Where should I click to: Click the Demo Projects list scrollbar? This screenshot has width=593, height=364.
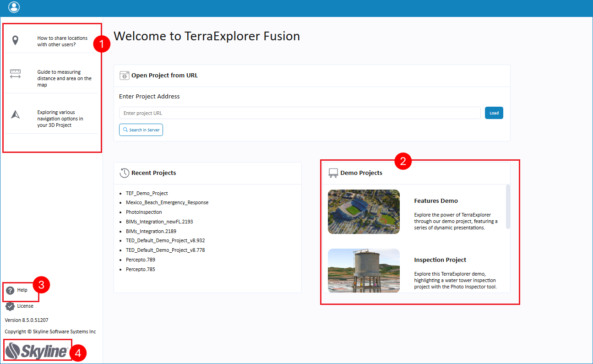point(508,206)
